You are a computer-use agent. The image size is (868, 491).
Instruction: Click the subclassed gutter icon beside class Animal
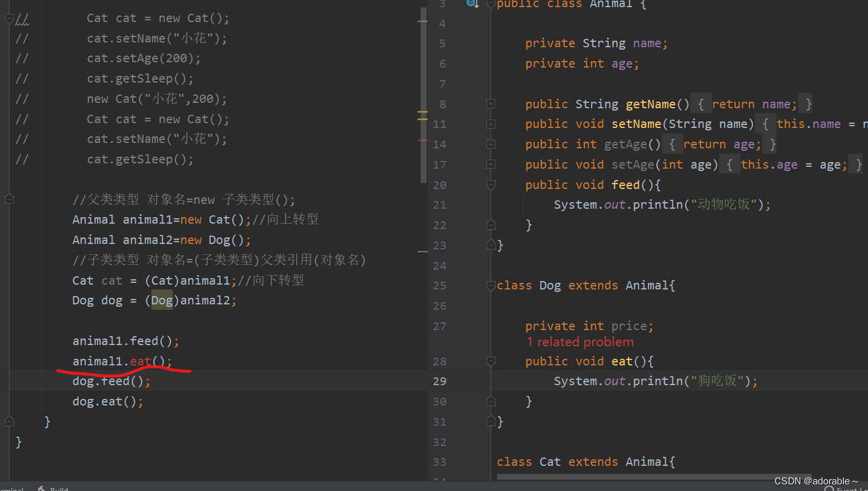tap(473, 3)
